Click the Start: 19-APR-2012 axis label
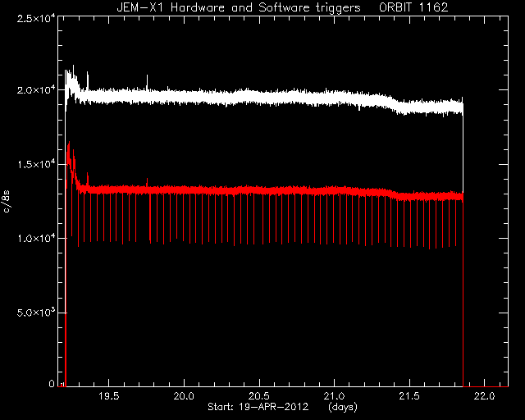The image size is (525, 420). click(x=258, y=407)
